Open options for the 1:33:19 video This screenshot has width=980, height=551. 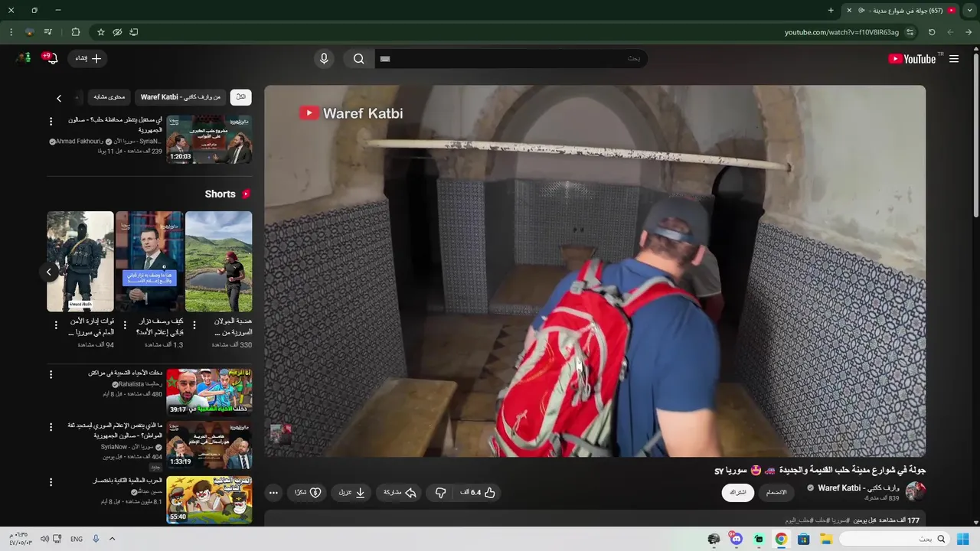[51, 428]
